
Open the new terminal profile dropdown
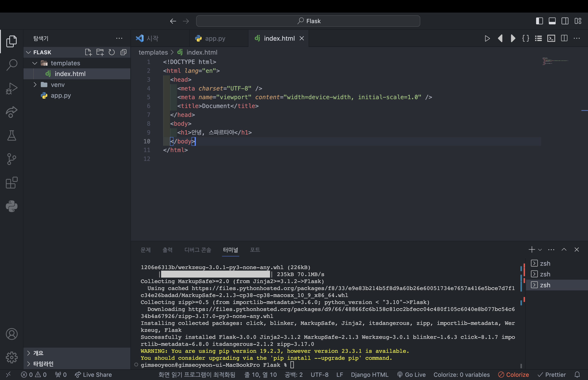[540, 250]
